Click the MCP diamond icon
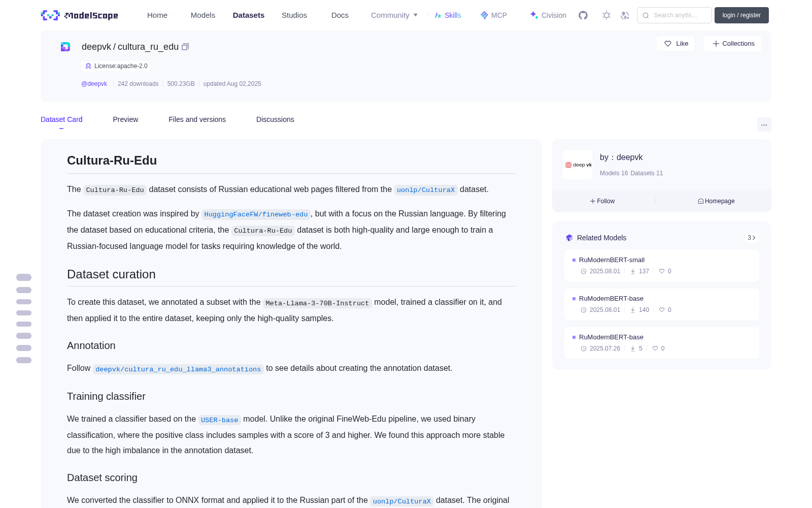The image size is (812, 508). pyautogui.click(x=484, y=15)
